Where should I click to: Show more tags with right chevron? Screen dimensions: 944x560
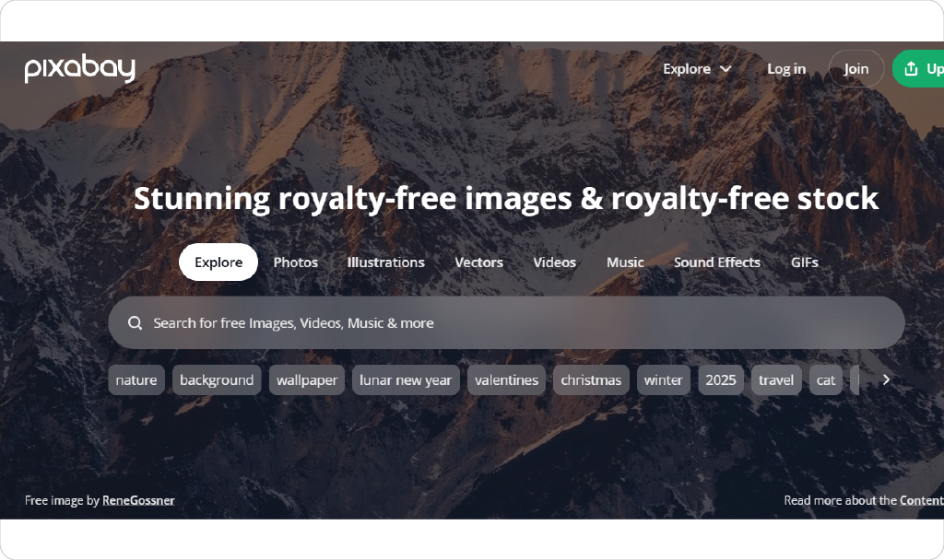pyautogui.click(x=886, y=379)
